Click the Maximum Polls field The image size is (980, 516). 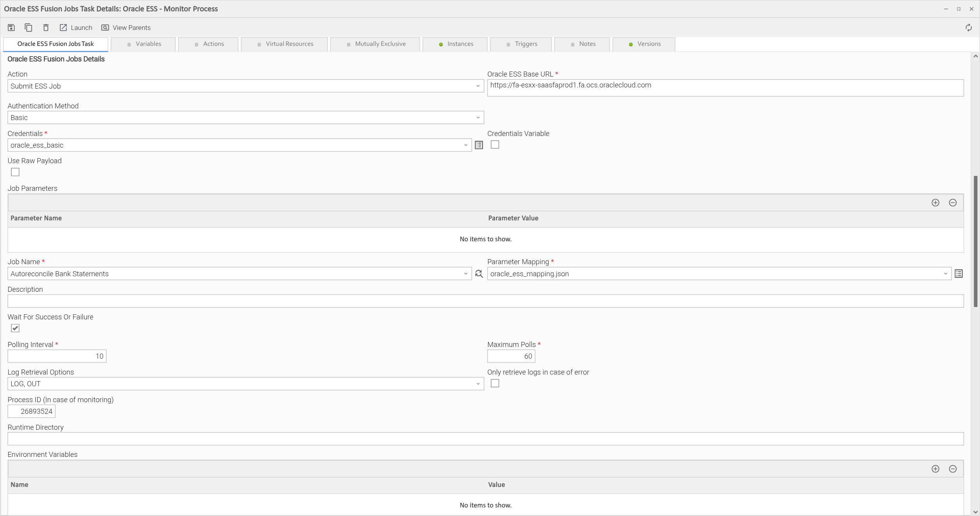(511, 356)
